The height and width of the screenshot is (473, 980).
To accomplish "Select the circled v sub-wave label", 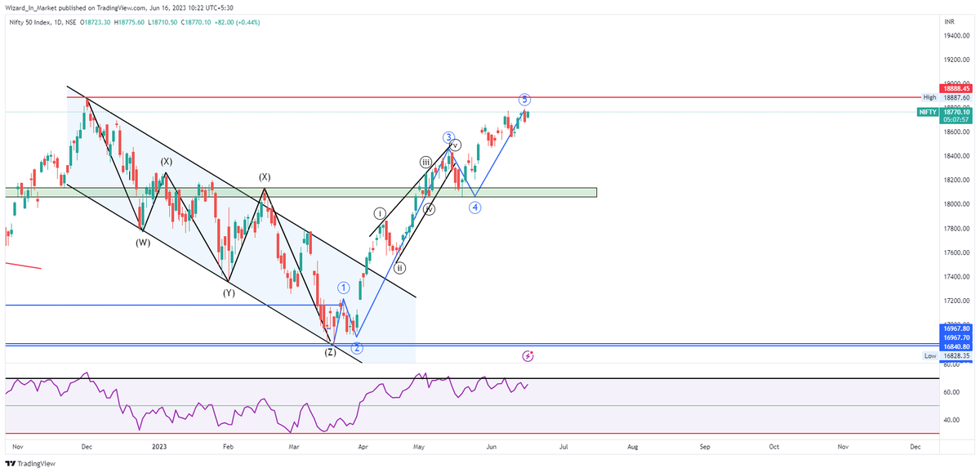I will tap(456, 145).
